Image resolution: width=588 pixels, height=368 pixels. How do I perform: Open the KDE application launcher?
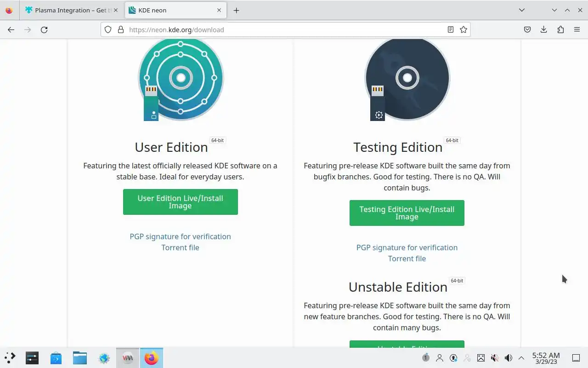point(10,358)
